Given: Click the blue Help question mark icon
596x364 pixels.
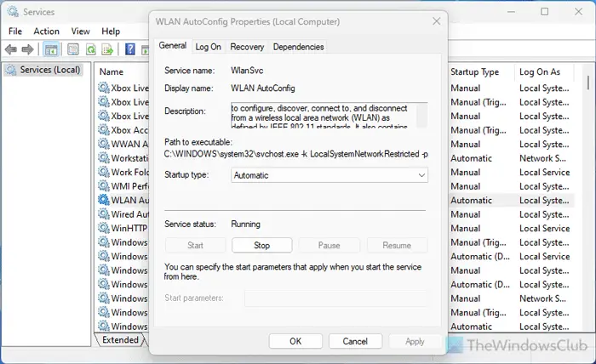Looking at the screenshot, I should pos(130,49).
